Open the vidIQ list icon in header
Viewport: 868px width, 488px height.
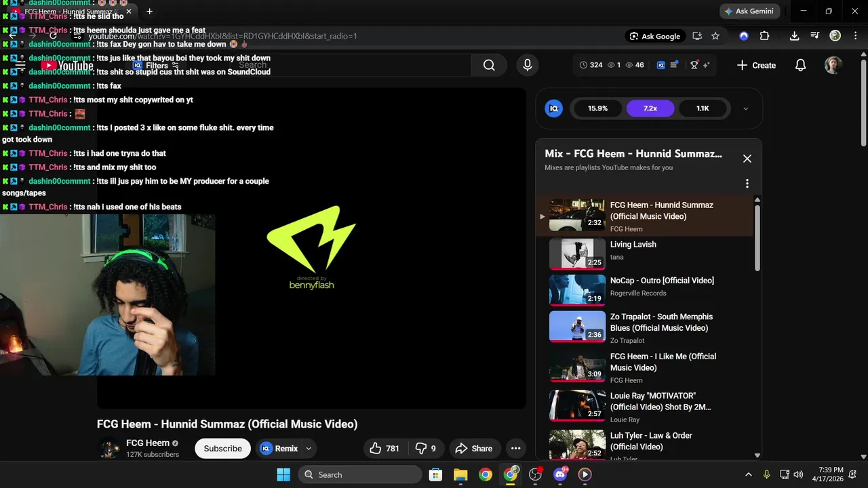674,65
